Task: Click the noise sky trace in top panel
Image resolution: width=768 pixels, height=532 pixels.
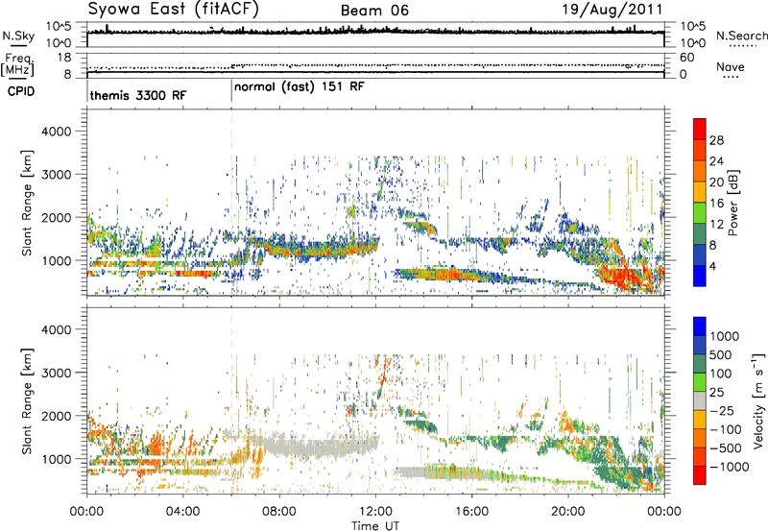Action: click(x=375, y=32)
